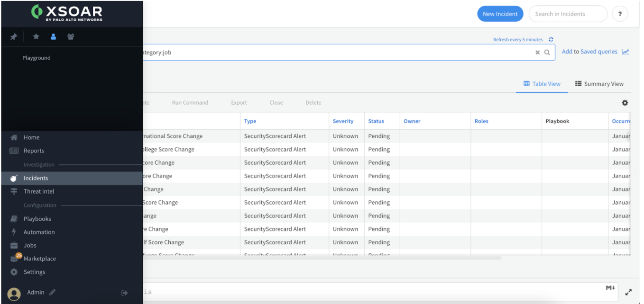Open help with the question mark button
The height and width of the screenshot is (304, 644).
pos(620,14)
